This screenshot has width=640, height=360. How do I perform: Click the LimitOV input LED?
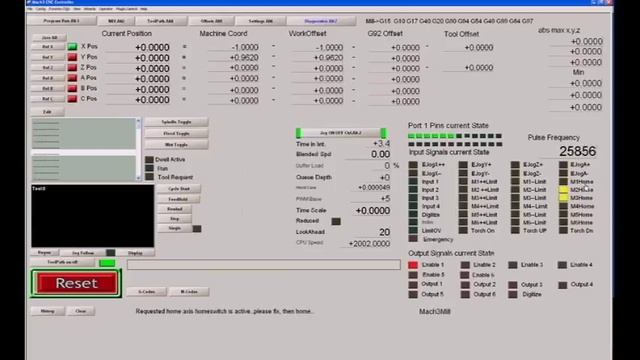click(413, 231)
